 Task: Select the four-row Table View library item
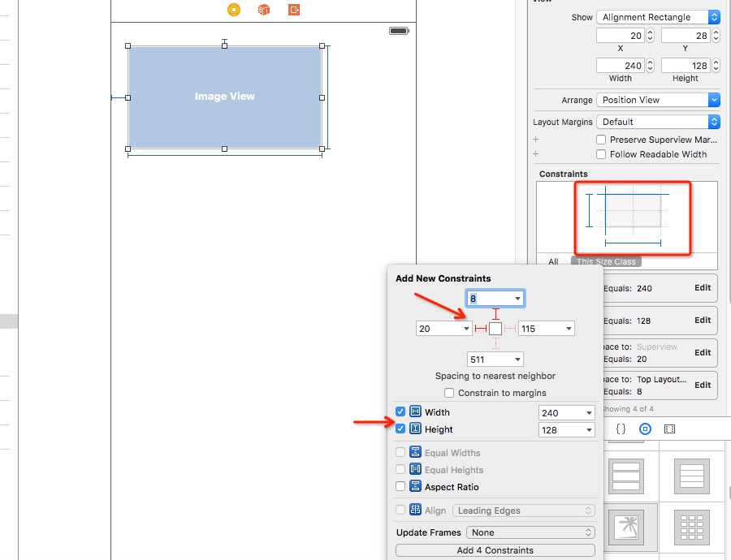692,476
